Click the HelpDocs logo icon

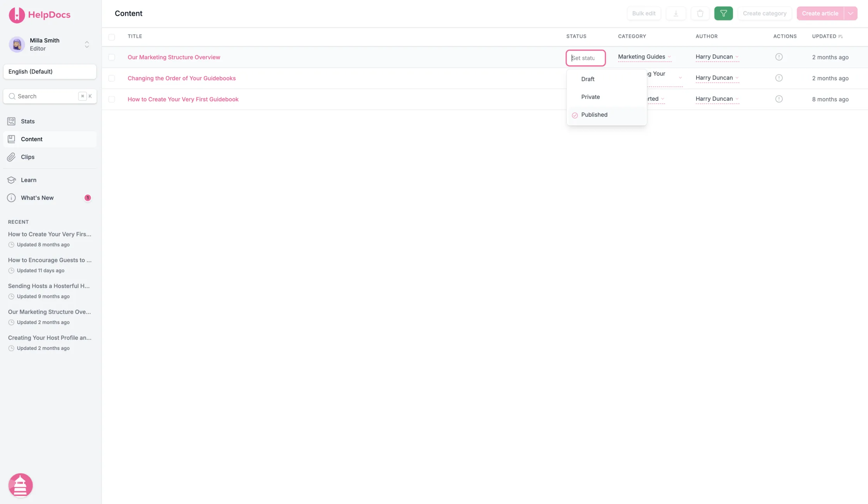[17, 15]
